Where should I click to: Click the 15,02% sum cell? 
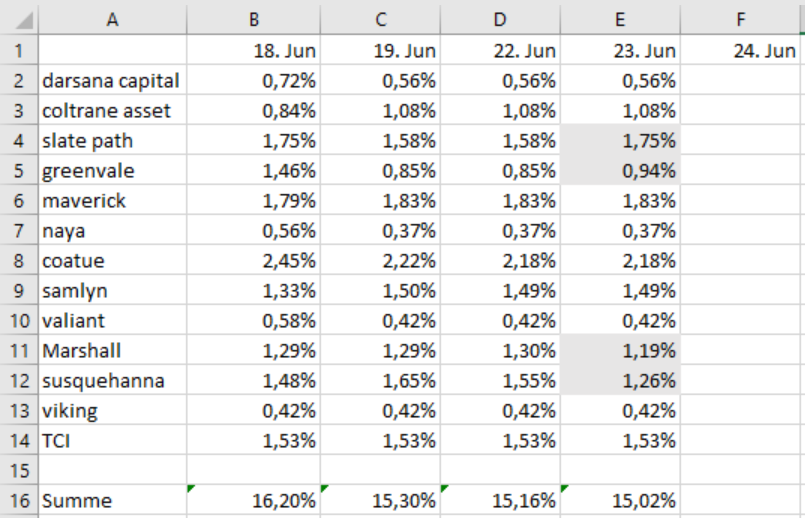[621, 501]
